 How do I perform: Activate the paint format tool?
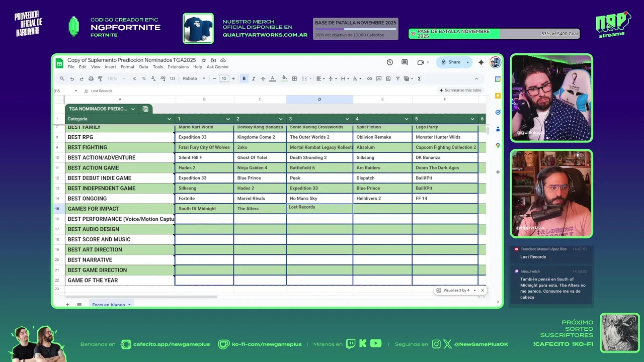pyautogui.click(x=100, y=78)
